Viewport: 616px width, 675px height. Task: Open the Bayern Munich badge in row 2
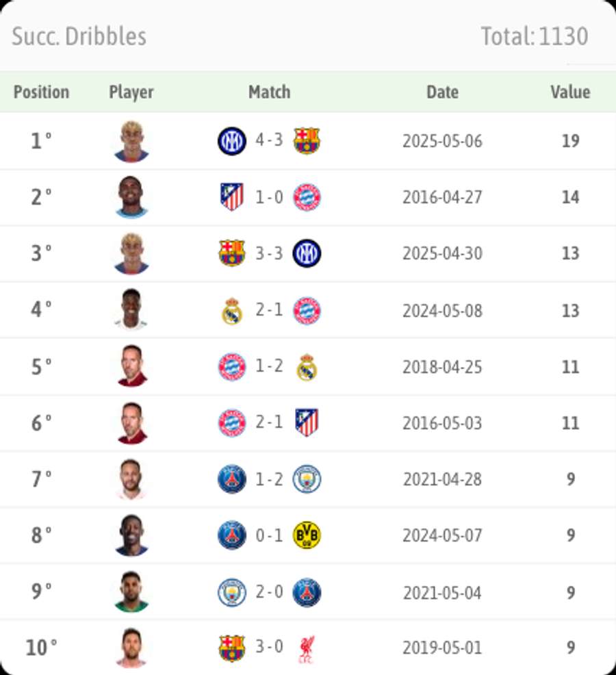[x=309, y=196]
